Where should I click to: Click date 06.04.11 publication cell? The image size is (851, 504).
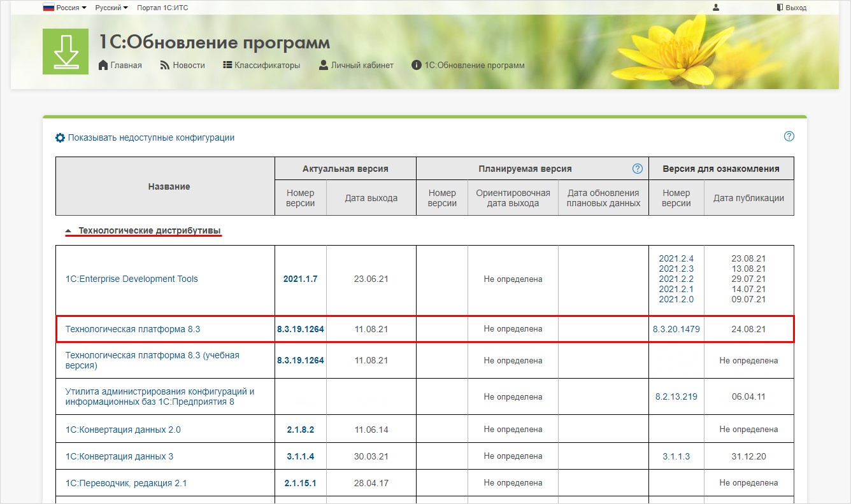(748, 396)
